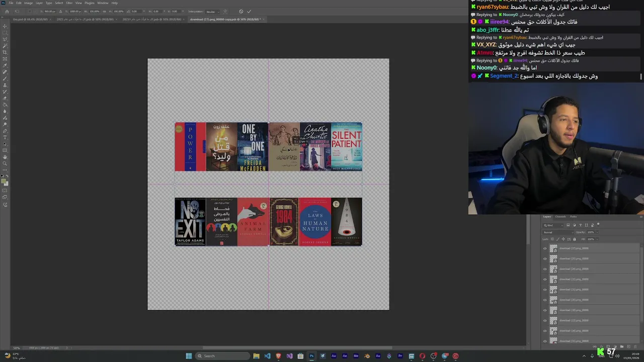Open the Fill slider dropdown arrow

click(597, 239)
